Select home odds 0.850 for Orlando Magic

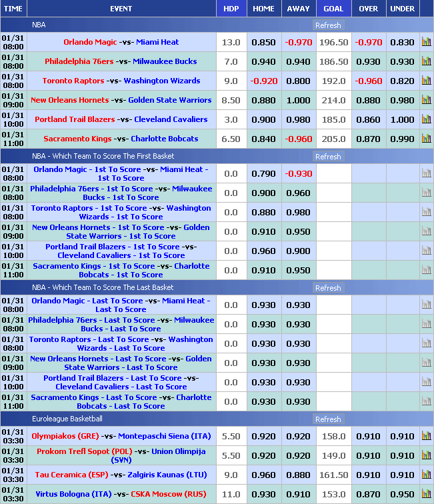point(263,42)
